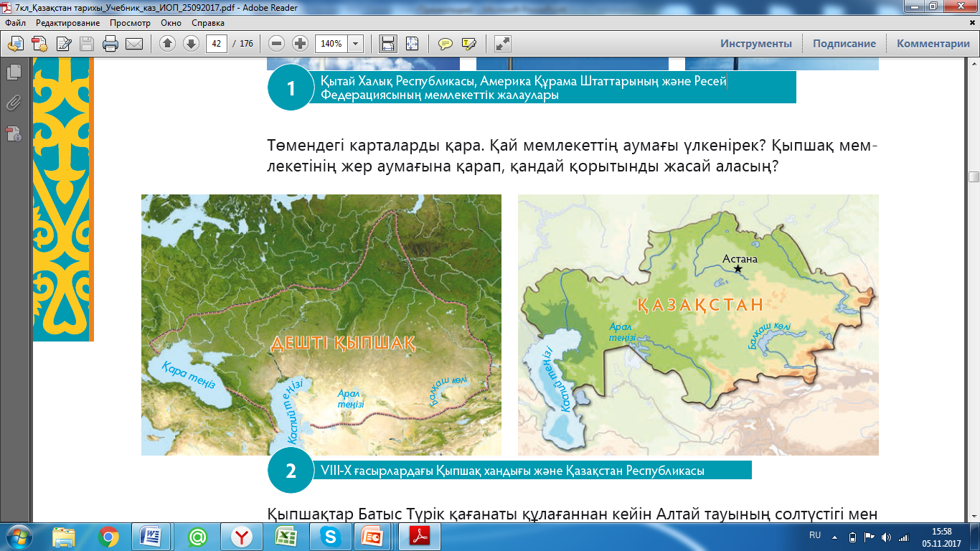The width and height of the screenshot is (980, 551).
Task: Click the Астана label on the map
Action: [740, 259]
